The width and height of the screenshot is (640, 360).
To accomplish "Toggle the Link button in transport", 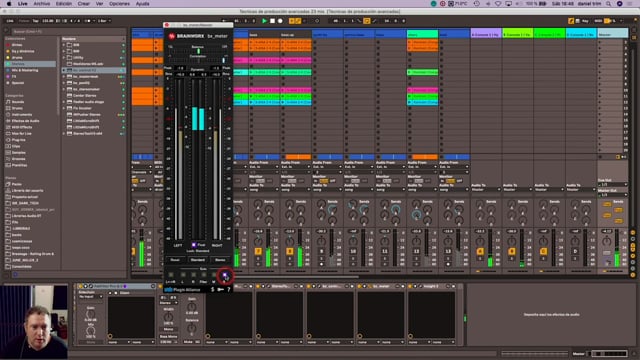I will pyautogui.click(x=10, y=21).
